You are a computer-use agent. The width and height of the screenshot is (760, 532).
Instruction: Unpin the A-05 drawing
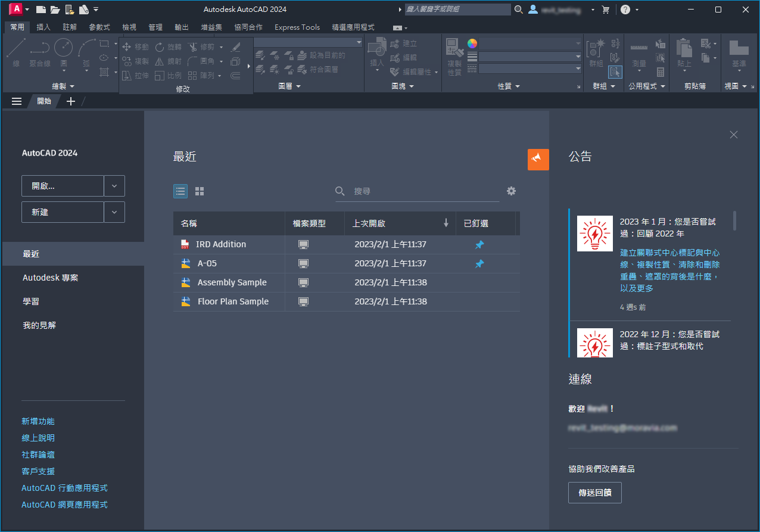tap(479, 263)
